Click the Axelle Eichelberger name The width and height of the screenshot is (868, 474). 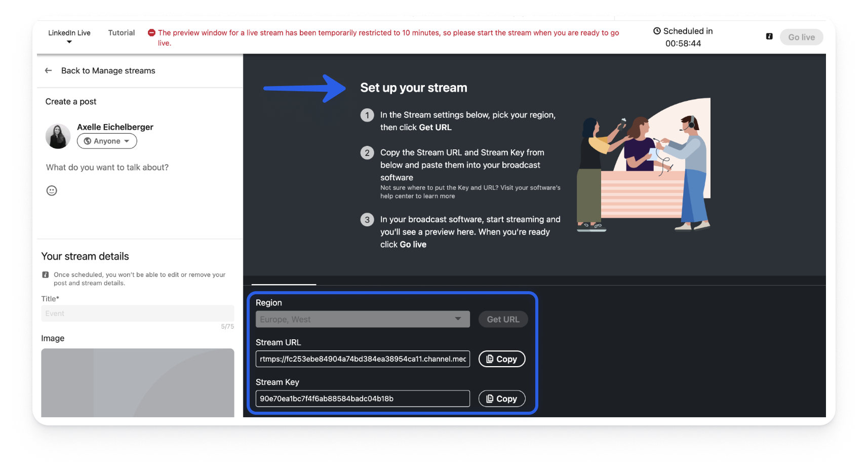115,127
